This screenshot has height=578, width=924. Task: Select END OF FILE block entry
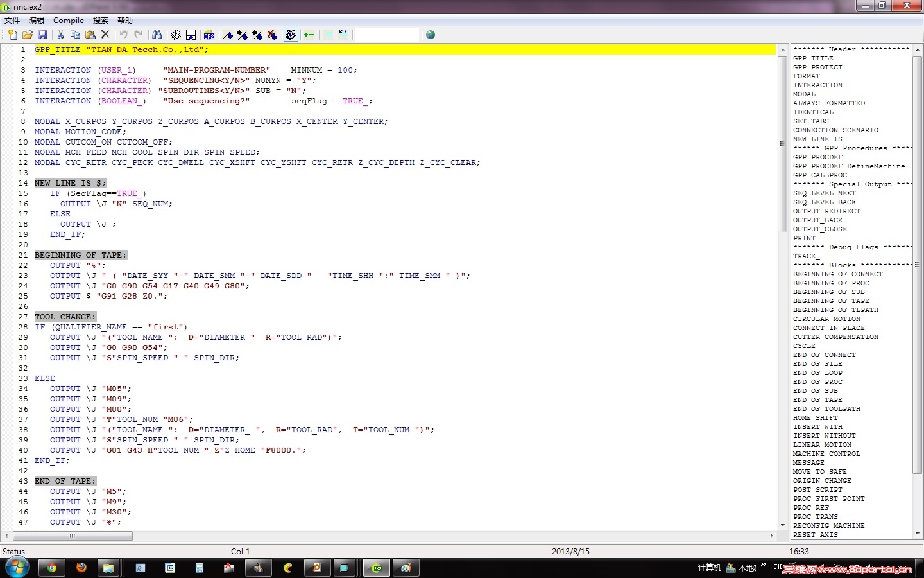tap(817, 363)
